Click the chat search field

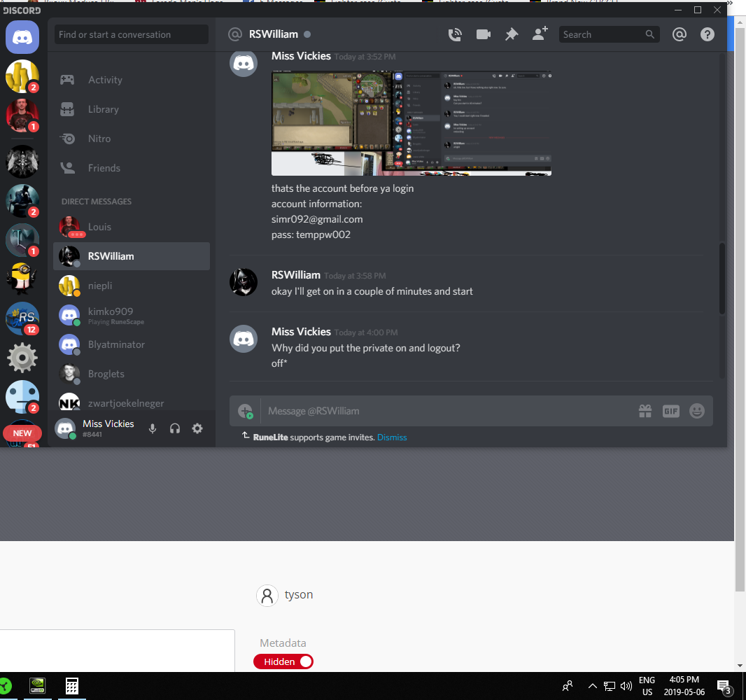pyautogui.click(x=609, y=34)
